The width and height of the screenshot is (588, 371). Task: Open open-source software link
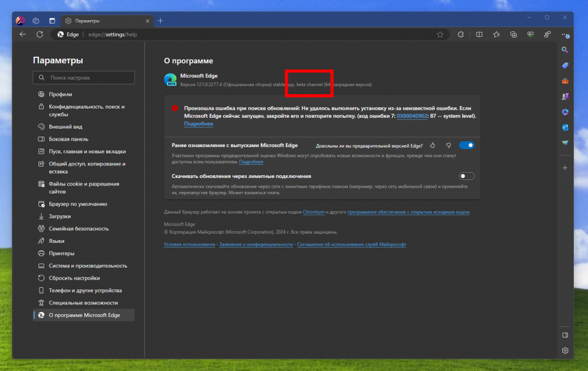(x=408, y=212)
